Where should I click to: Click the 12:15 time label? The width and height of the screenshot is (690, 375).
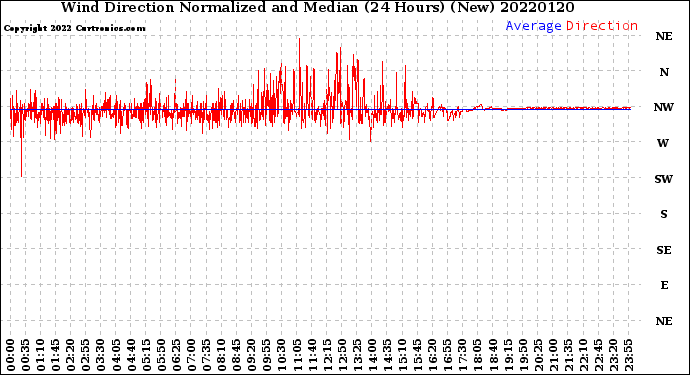click(327, 355)
